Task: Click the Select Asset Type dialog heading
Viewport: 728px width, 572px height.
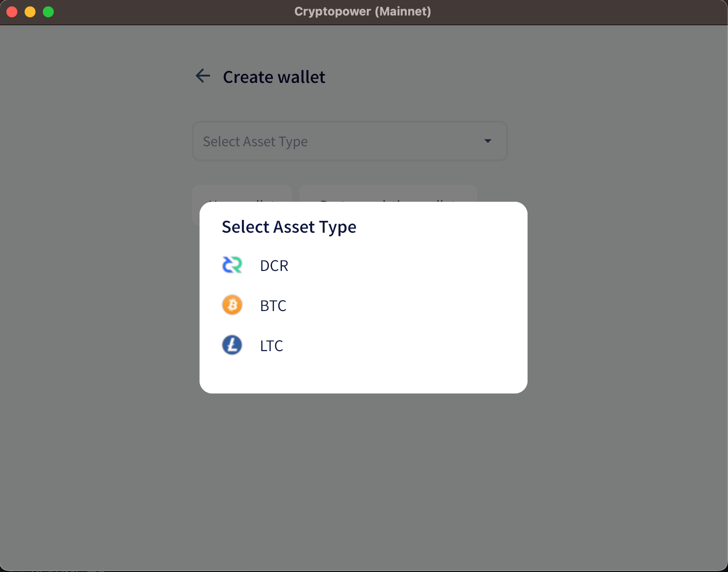Action: click(x=289, y=227)
